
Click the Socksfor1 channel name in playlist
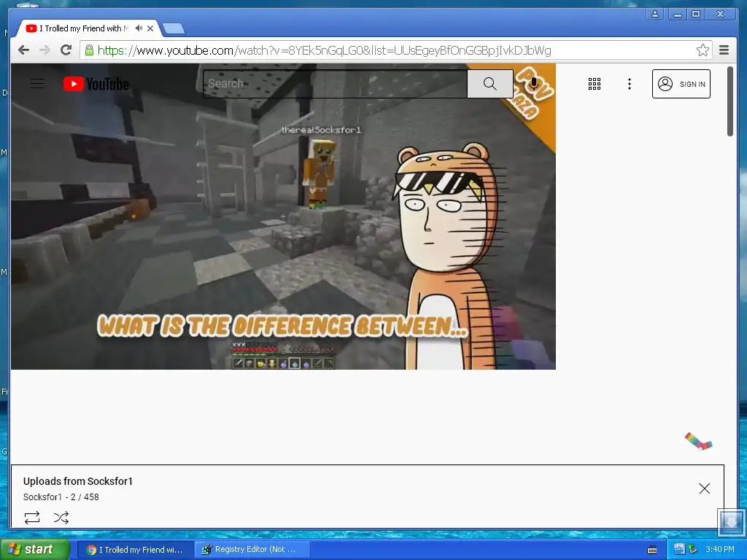42,497
